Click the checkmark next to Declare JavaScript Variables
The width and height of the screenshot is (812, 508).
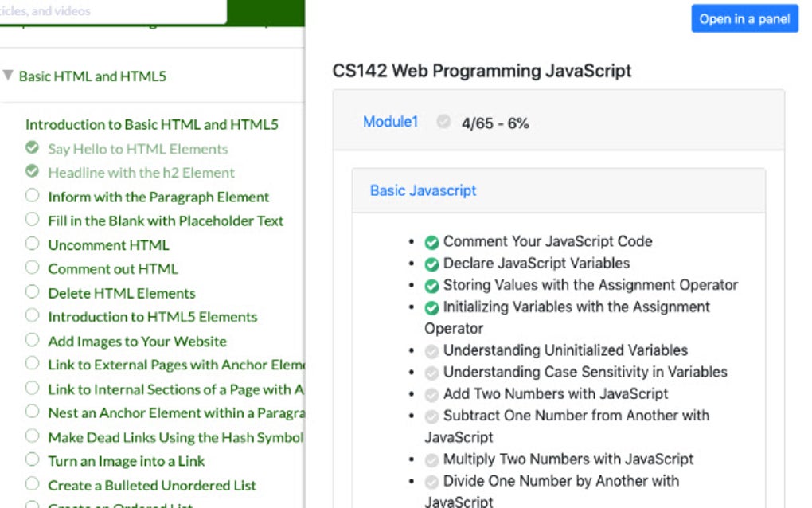432,263
